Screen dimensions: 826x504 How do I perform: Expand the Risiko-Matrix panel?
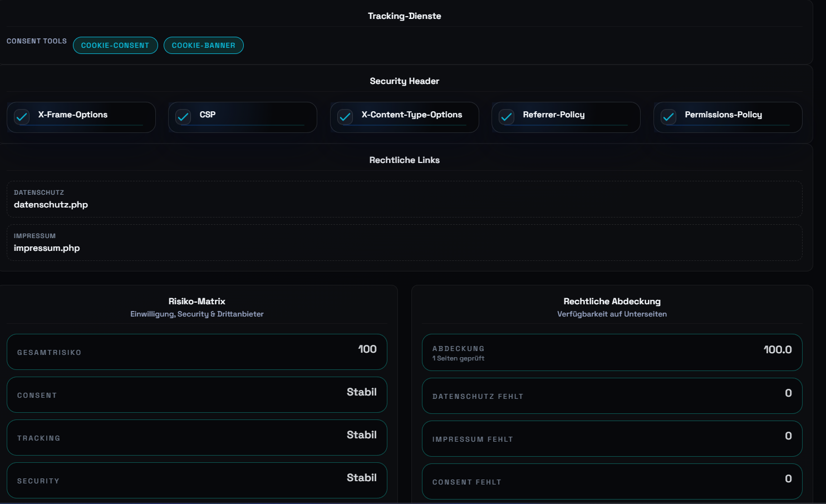click(x=196, y=301)
